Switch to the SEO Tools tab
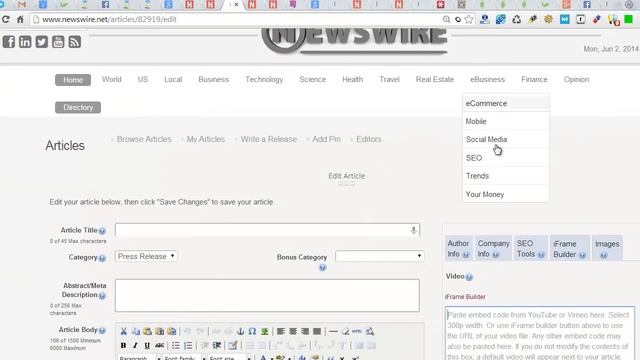Viewport: 640px width, 360px height. tap(530, 248)
